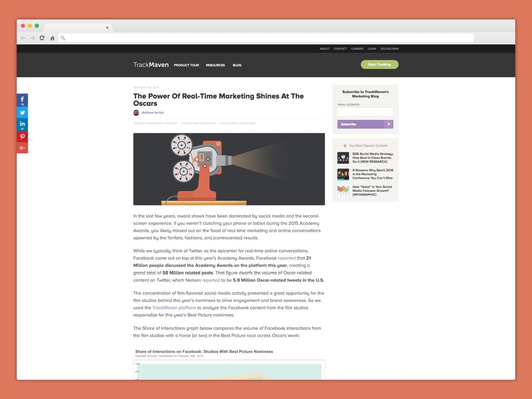Open the Careers page
Image resolution: width=532 pixels, height=399 pixels.
click(357, 49)
